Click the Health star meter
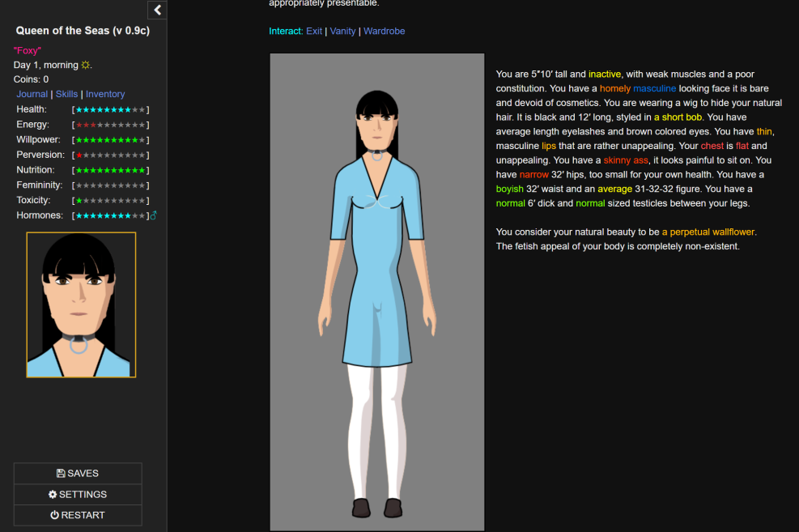Image resolution: width=799 pixels, height=532 pixels. tap(110, 109)
